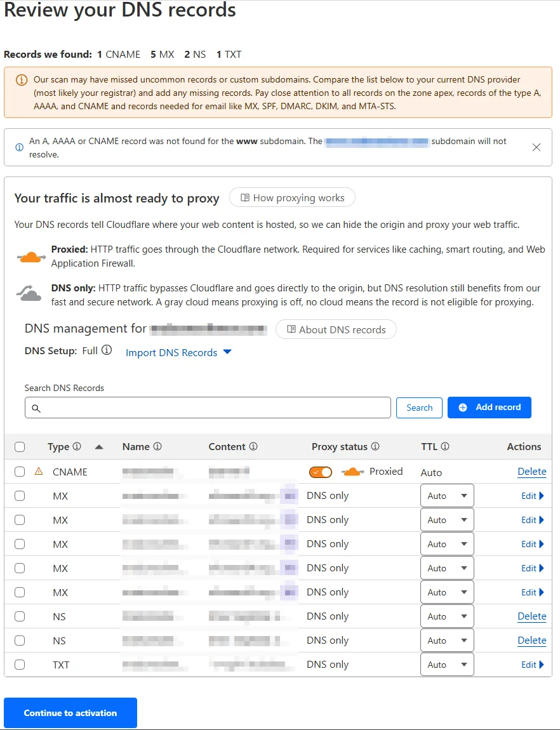Open TTL dropdown for the TXT record
Screen dimensions: 560x730
(447, 665)
